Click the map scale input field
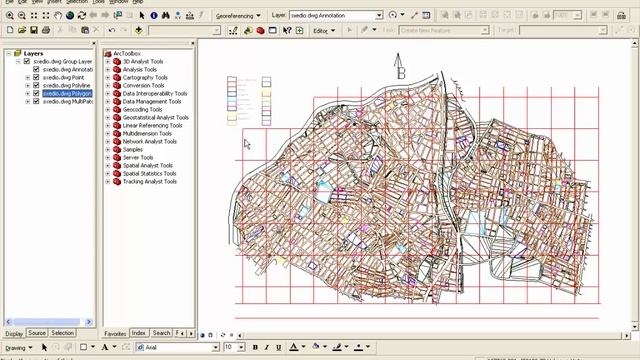This screenshot has height=360, width=640. [x=185, y=30]
